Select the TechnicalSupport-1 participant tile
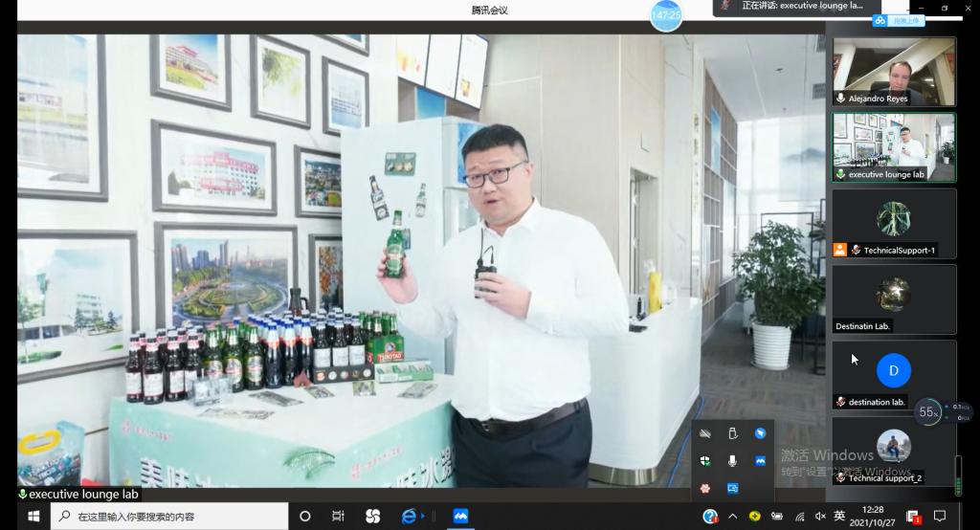This screenshot has width=980, height=530. [x=894, y=222]
